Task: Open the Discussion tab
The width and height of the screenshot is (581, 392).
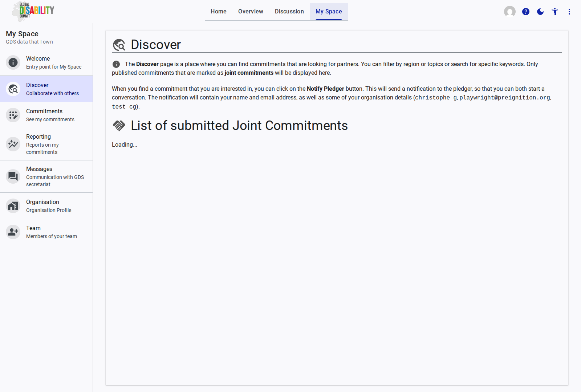Action: [x=289, y=12]
